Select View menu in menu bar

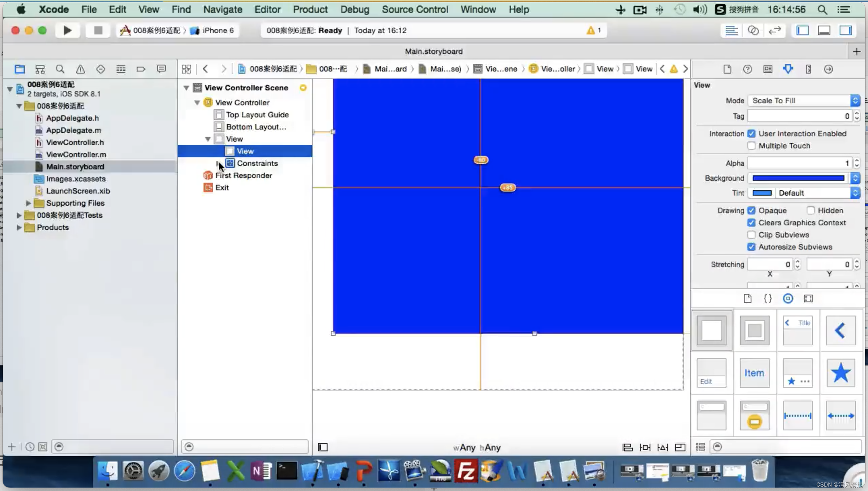pos(149,9)
